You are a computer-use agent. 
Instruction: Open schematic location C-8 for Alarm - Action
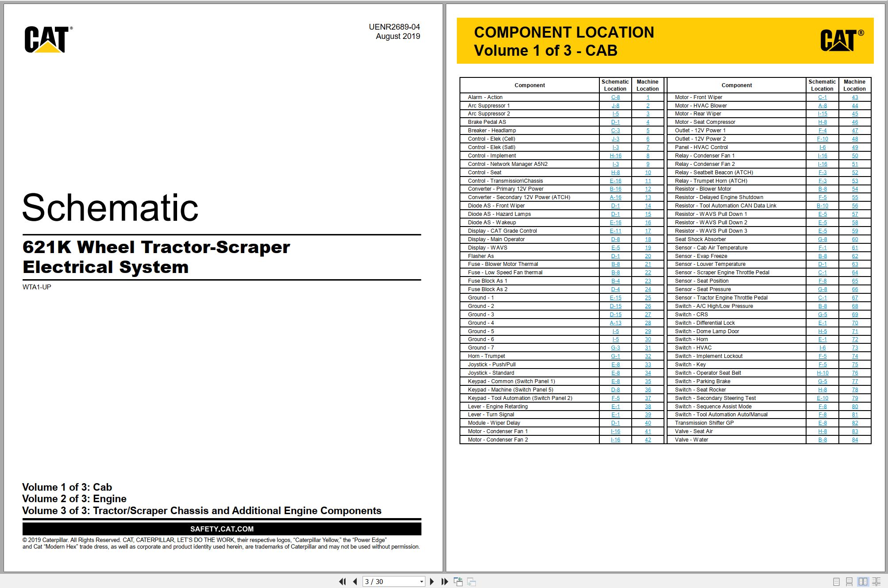615,97
